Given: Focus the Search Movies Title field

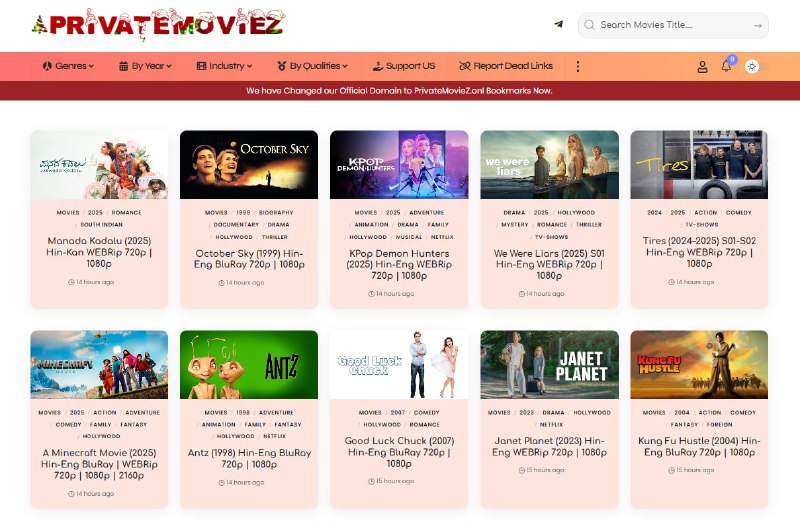Looking at the screenshot, I should [673, 25].
